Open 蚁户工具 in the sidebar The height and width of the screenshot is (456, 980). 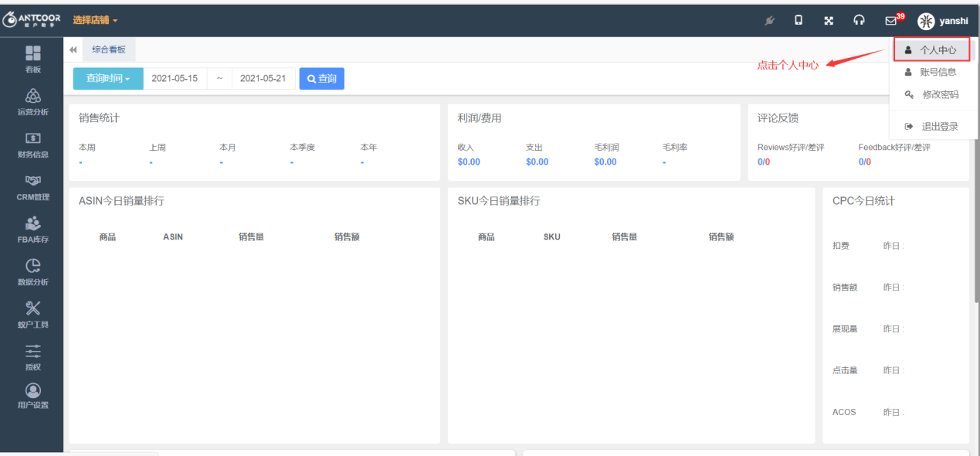click(32, 315)
